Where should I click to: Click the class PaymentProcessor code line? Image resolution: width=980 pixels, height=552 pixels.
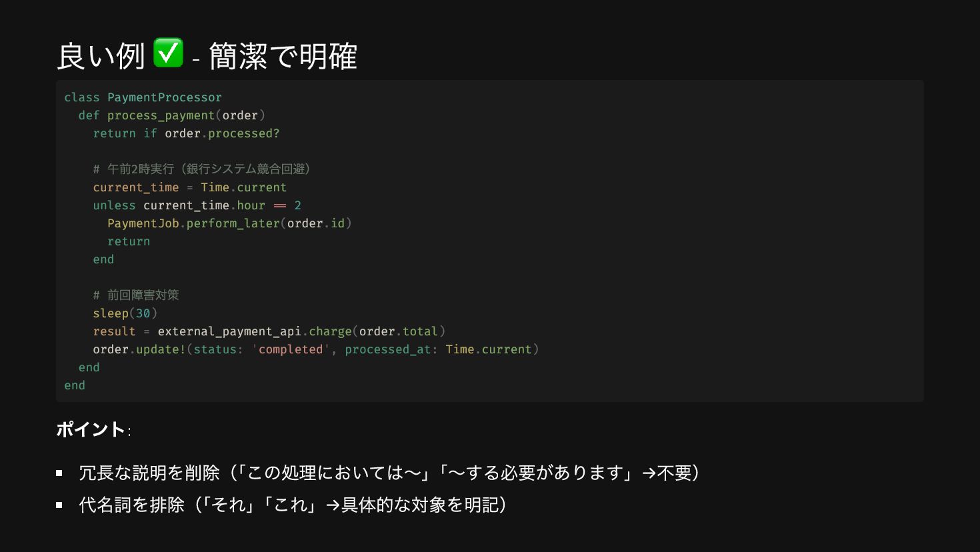143,97
